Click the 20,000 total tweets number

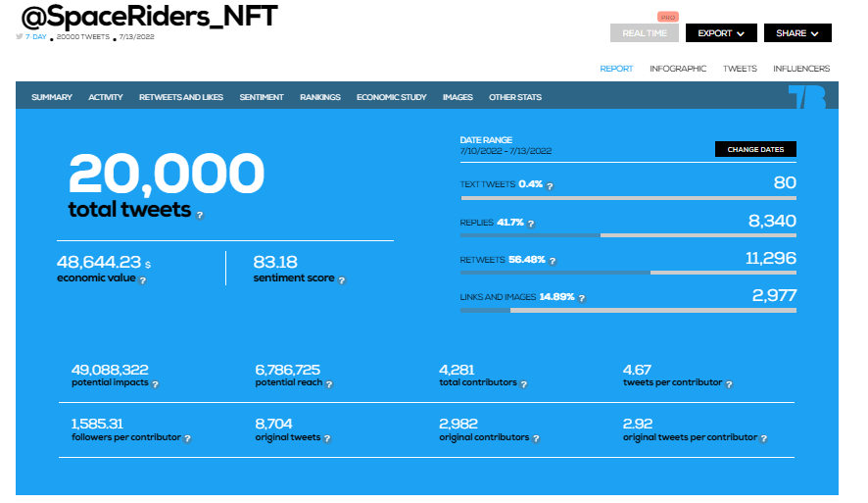[x=167, y=174]
